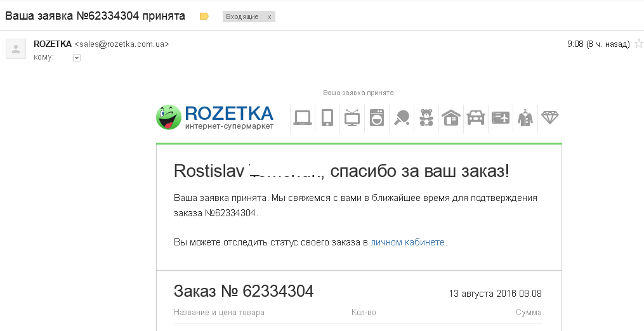Select the car category icon
Screen dimensions: 644x331
(476, 118)
